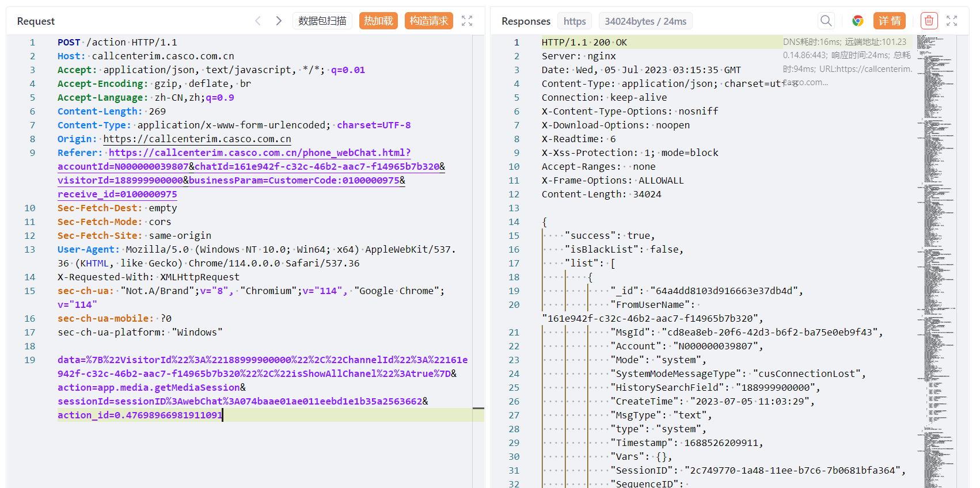Click X-Requested-With: XMLHttpRequest line
The image size is (980, 488).
click(x=149, y=277)
